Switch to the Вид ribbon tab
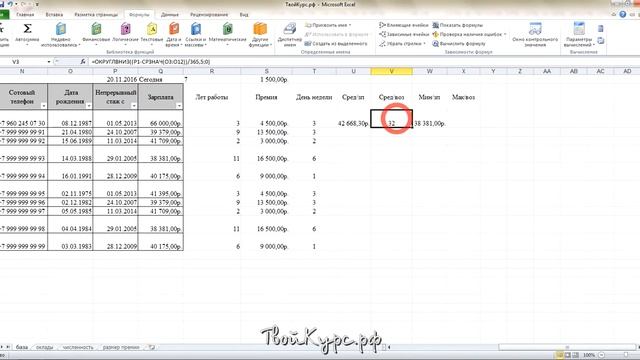The height and width of the screenshot is (360, 640). 244,15
